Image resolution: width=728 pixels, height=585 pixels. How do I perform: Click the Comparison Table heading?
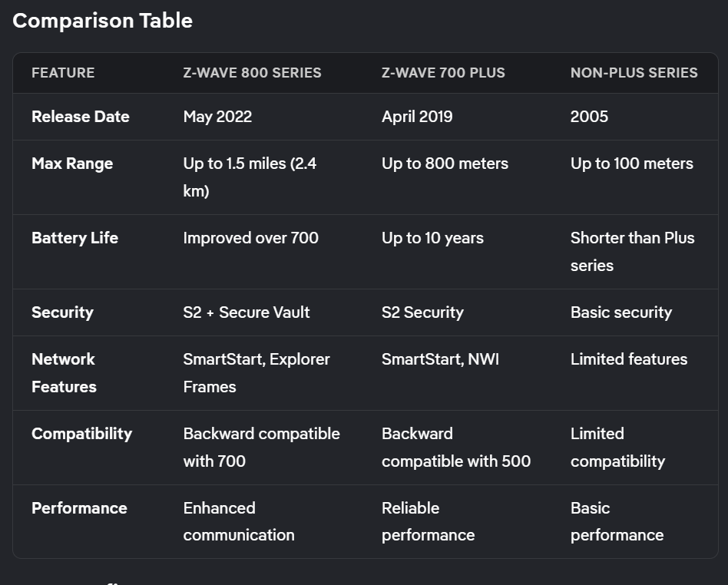102,21
